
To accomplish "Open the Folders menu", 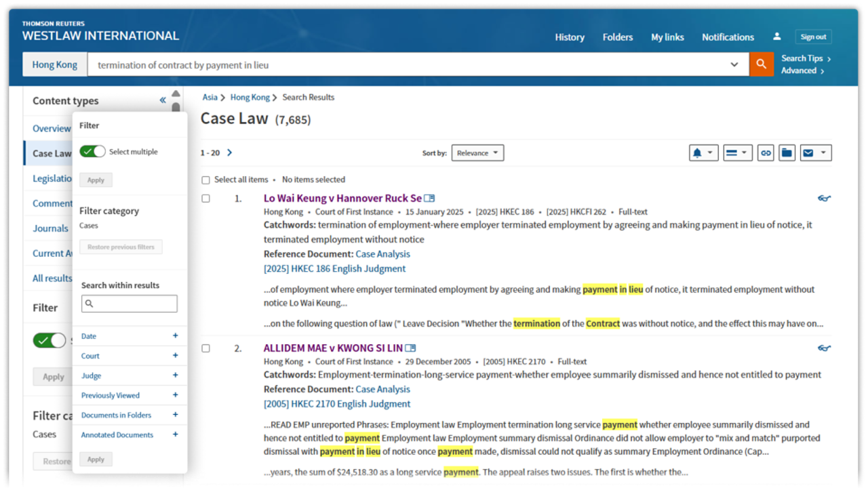I will (617, 37).
